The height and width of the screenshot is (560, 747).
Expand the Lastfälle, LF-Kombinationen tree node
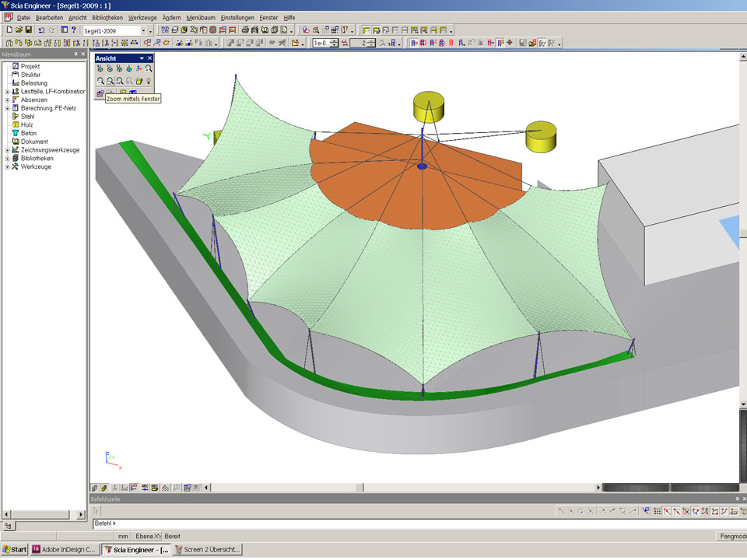[x=7, y=92]
